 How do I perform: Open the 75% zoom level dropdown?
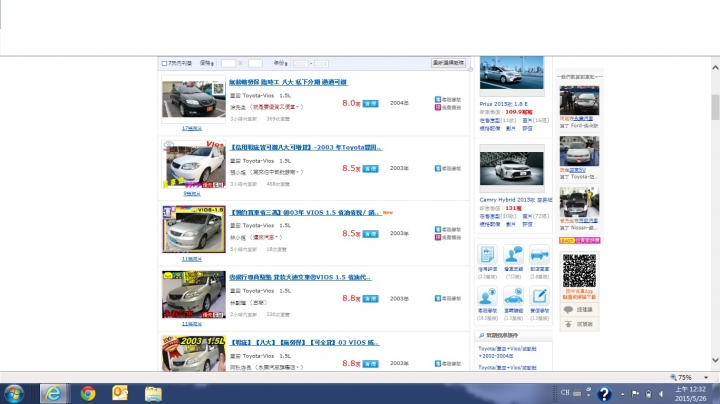click(x=706, y=377)
